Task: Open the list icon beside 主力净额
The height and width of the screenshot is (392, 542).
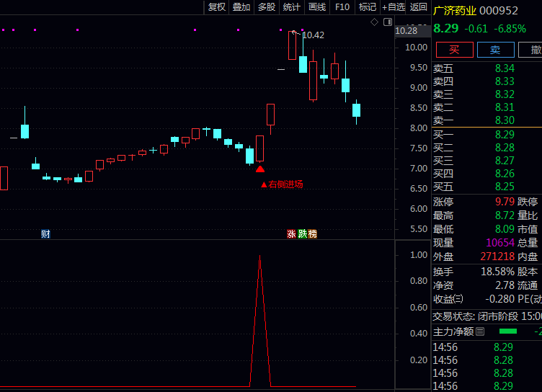Action: coord(480,332)
